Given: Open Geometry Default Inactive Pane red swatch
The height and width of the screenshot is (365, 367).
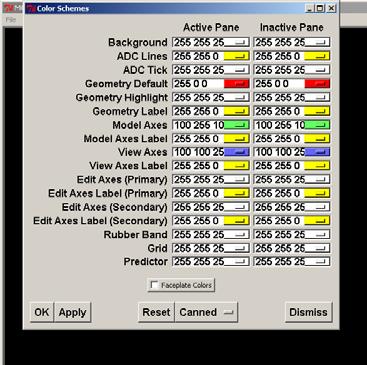Looking at the screenshot, I should click(317, 84).
